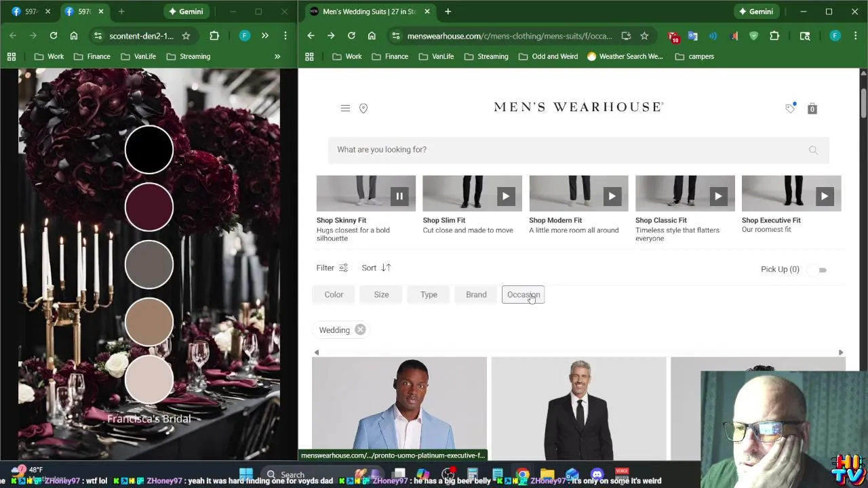Image resolution: width=868 pixels, height=488 pixels.
Task: Open Weather Search bookmark
Action: 625,56
